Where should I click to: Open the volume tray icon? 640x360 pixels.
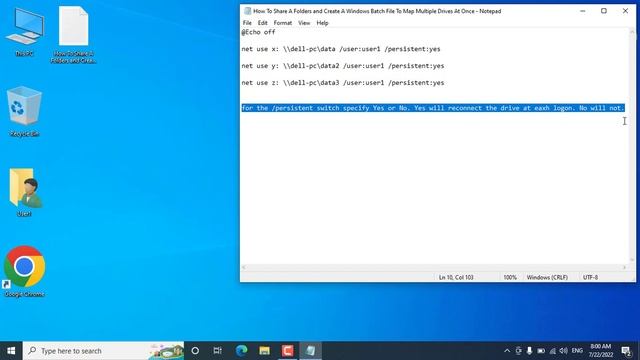tap(564, 351)
